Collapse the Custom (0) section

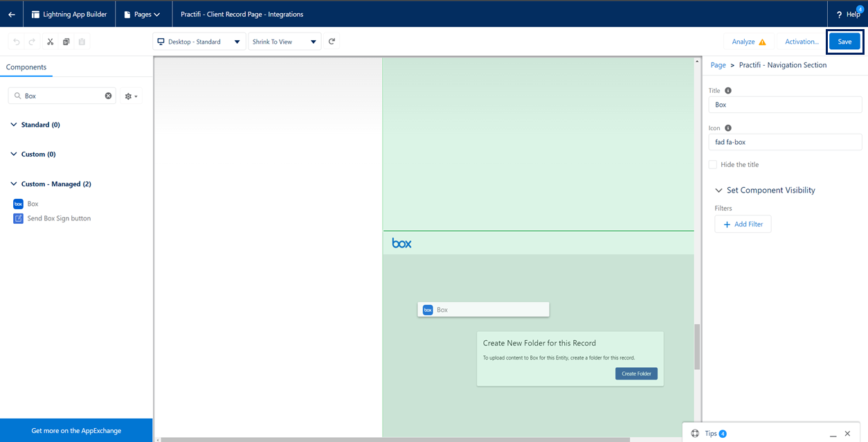14,154
